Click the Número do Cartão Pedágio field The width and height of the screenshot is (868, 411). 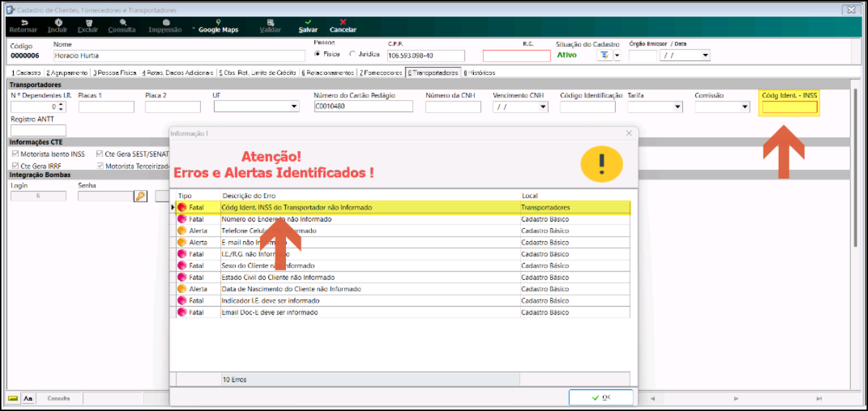[363, 107]
